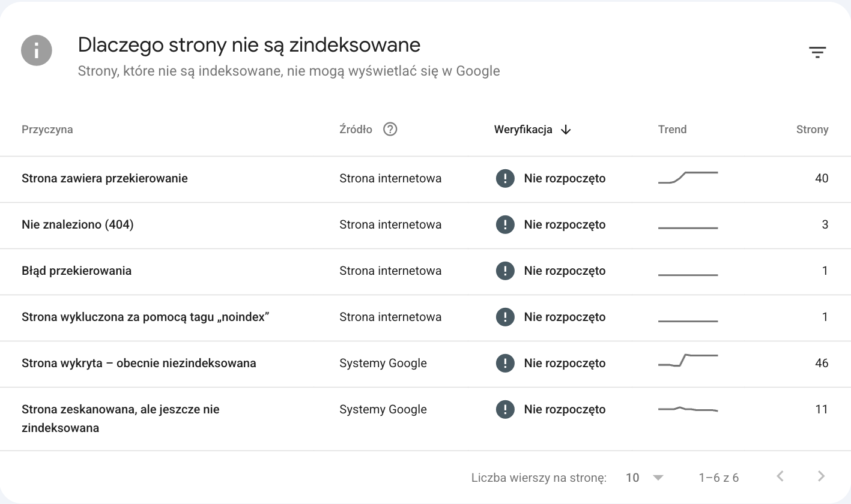Click the trend sparkline for 'Strona zawiera przekierowanie'
Image resolution: width=851 pixels, height=504 pixels.
[688, 178]
